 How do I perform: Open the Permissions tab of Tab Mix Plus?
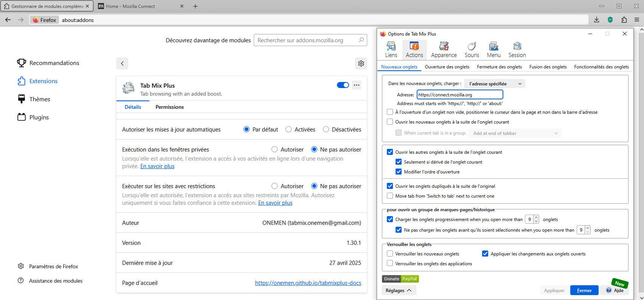[x=169, y=107]
